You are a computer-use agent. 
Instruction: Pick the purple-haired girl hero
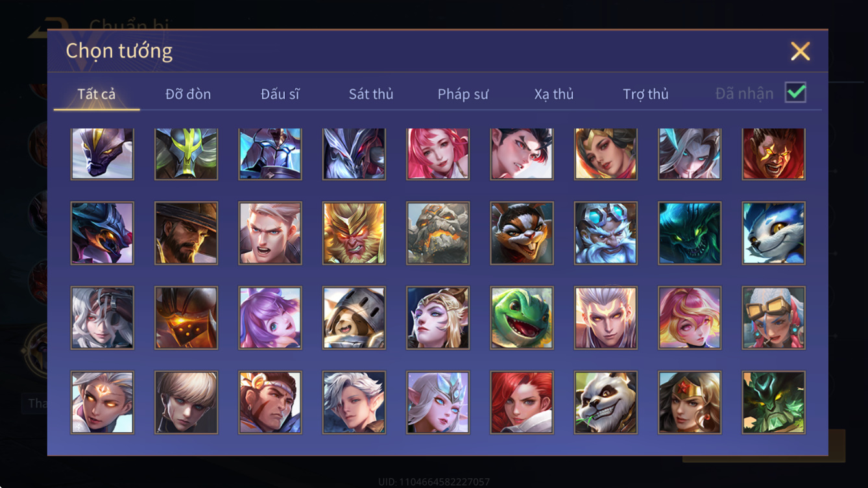pos(270,317)
